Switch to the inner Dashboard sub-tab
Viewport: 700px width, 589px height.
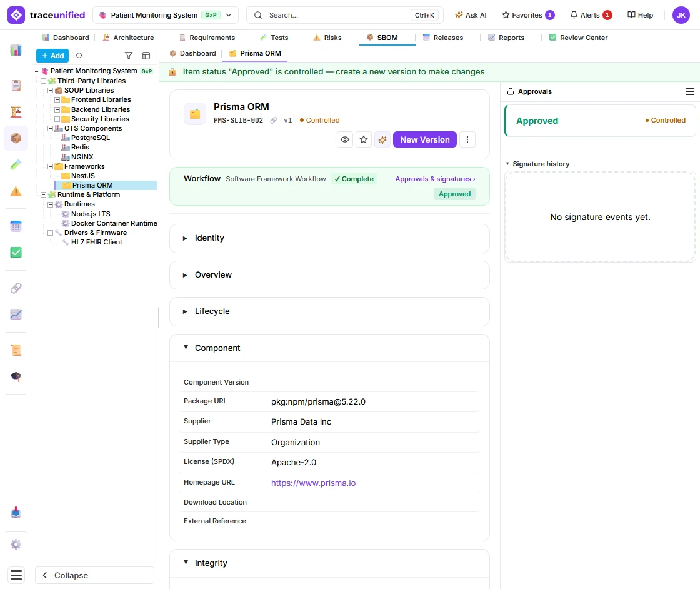[x=193, y=53]
